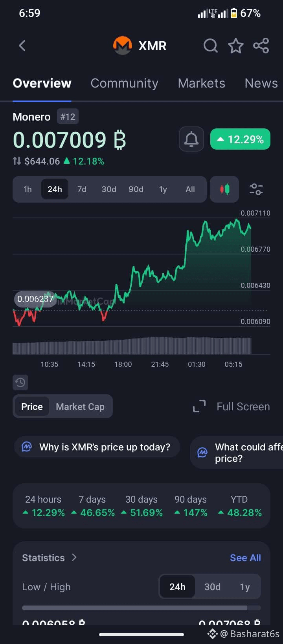Swap BTC and USD price arrows

17,161
